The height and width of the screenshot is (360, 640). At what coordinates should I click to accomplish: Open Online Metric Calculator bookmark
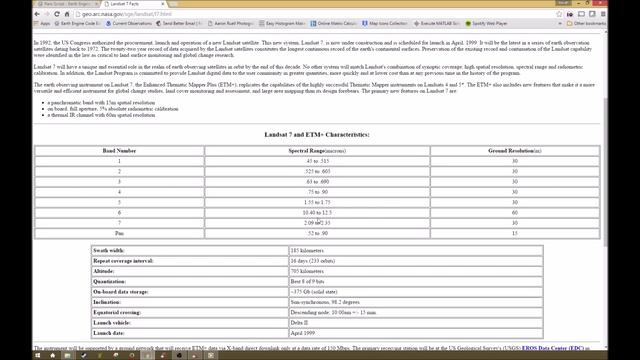(x=333, y=24)
